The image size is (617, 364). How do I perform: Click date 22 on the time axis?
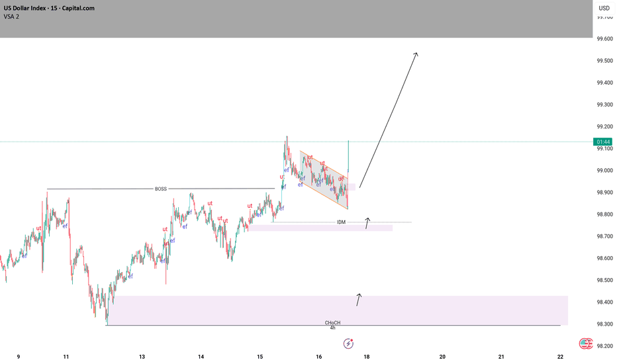point(560,357)
